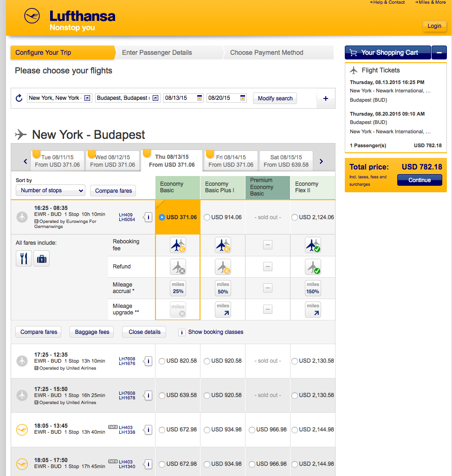Screen dimensions: 452x476
Task: Open the Sort by Number of stops dropdown
Action: point(51,190)
